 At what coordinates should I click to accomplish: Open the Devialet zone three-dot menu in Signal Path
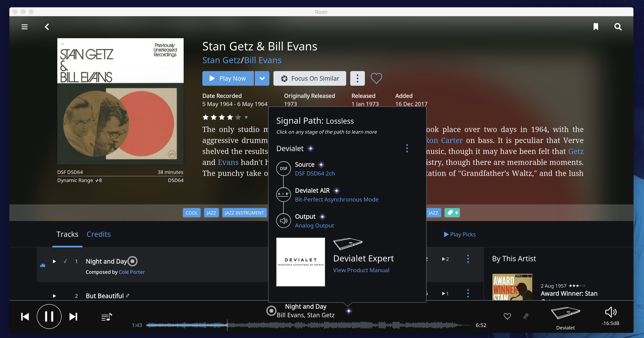click(x=407, y=148)
